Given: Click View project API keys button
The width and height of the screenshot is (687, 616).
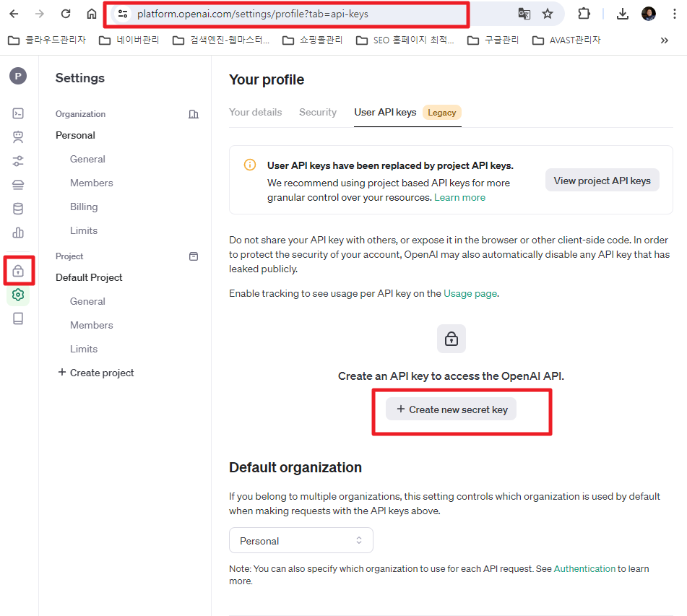Looking at the screenshot, I should [602, 181].
